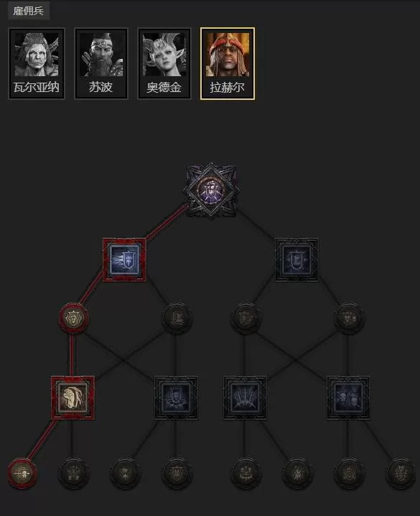Click the bottom-row circular node under three swords skill
This screenshot has width=420, height=516.
[x=245, y=473]
